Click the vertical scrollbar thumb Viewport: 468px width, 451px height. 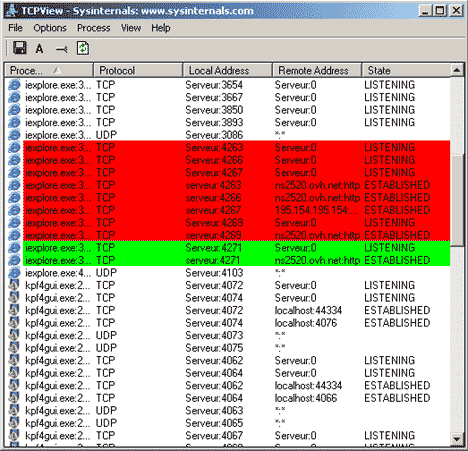point(457,200)
